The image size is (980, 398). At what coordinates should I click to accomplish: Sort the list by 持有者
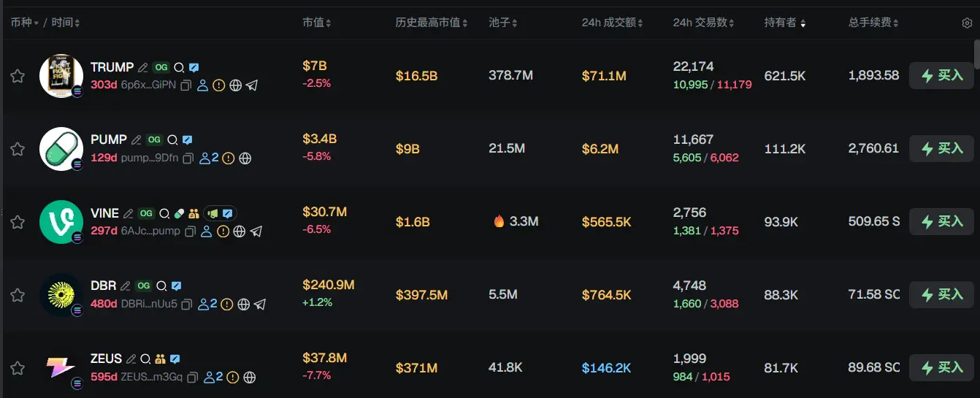click(785, 23)
